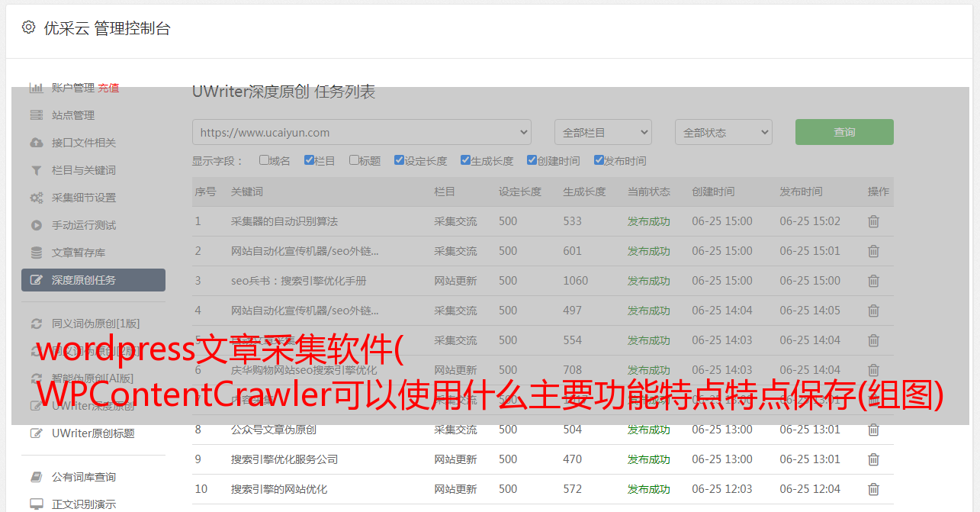
Task: Click 06-25 12:04 publish time
Action: pos(810,489)
